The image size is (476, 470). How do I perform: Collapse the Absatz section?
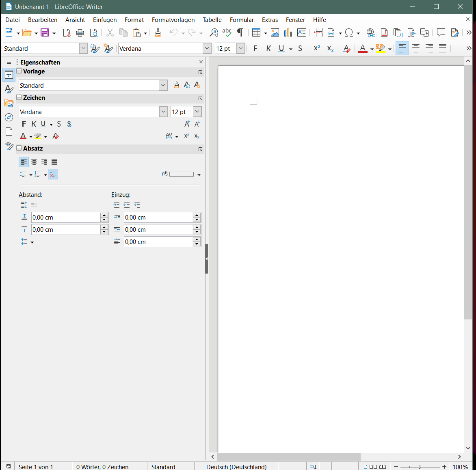19,148
